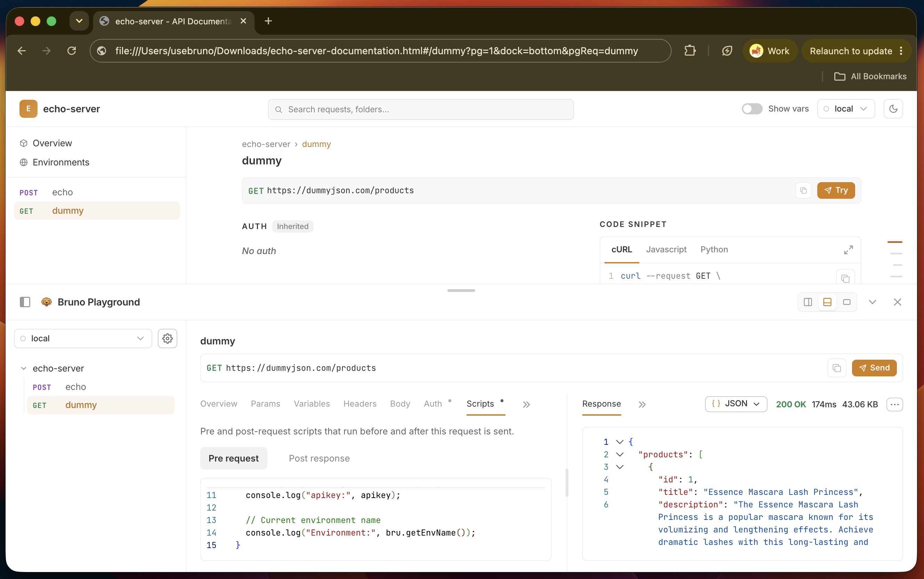Expand the code snippet panel
This screenshot has width=924, height=579.
[x=848, y=250]
